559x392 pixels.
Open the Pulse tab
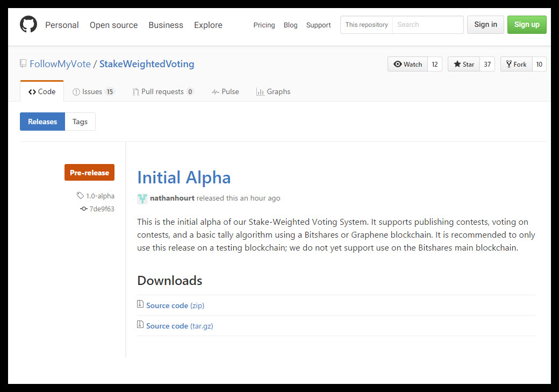pos(225,91)
